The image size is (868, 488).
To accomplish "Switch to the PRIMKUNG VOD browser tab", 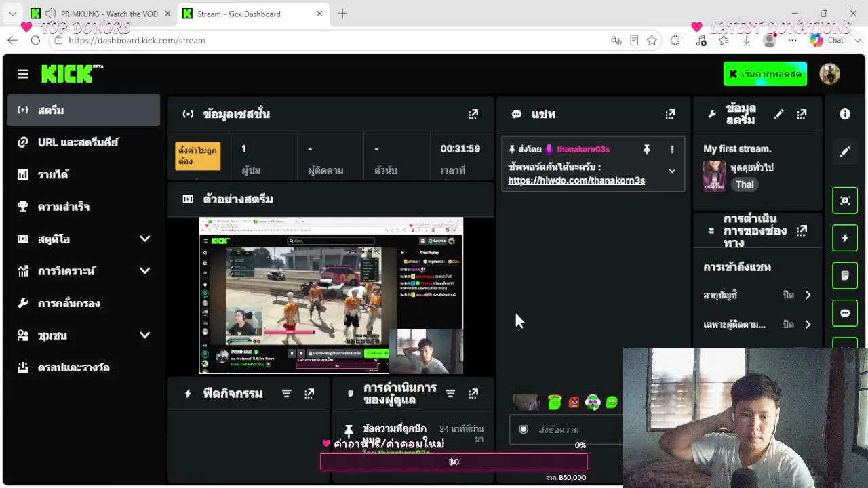I will tap(100, 14).
